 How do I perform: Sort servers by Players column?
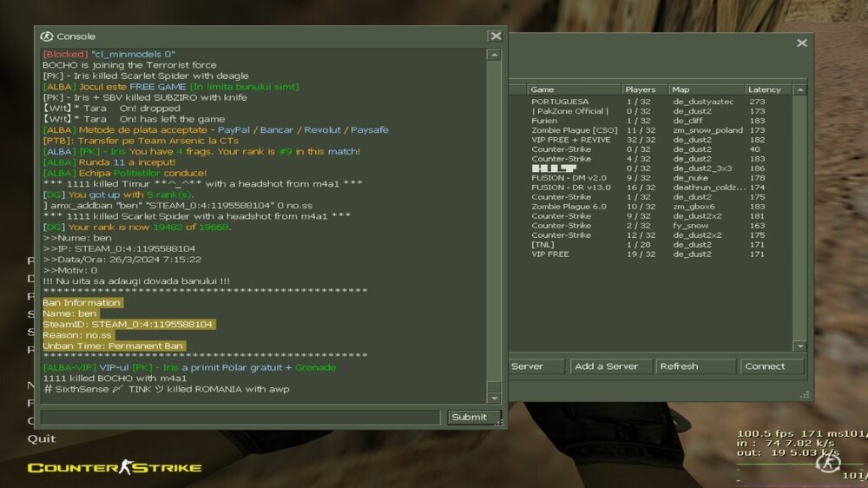[643, 89]
